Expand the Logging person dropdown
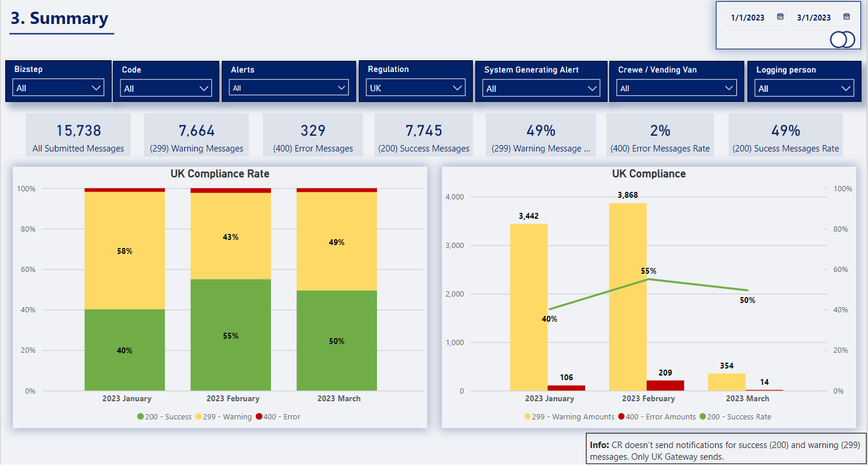868x465 pixels. click(x=804, y=88)
